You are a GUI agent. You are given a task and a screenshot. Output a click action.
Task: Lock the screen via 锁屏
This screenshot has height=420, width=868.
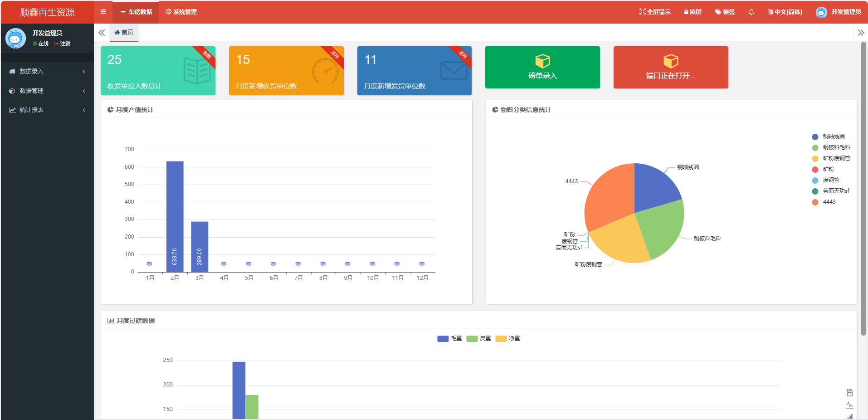692,12
